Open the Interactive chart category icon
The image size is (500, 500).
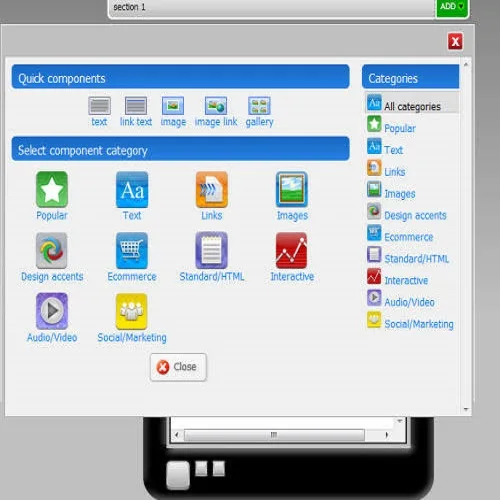[x=292, y=251]
